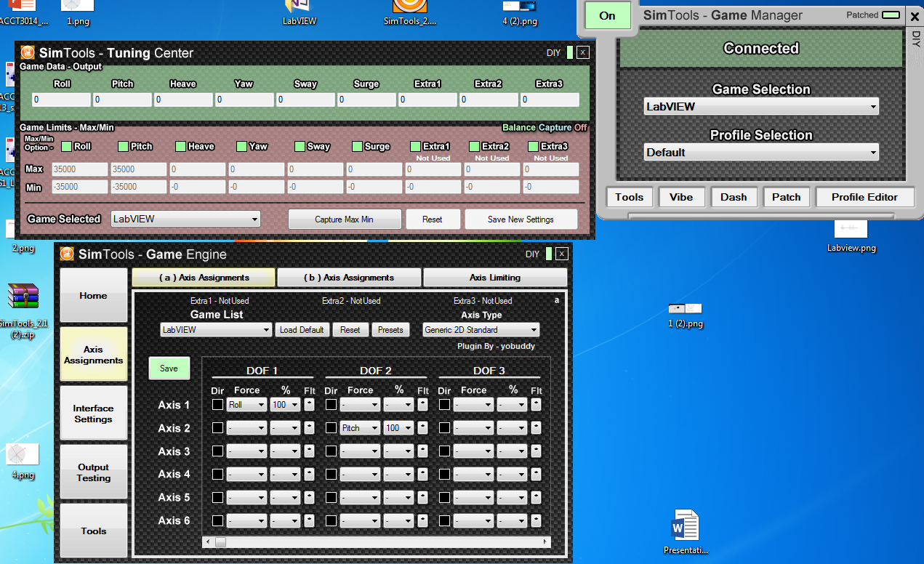Switch to the Axis Limiting tab
The width and height of the screenshot is (924, 564).
click(x=495, y=278)
